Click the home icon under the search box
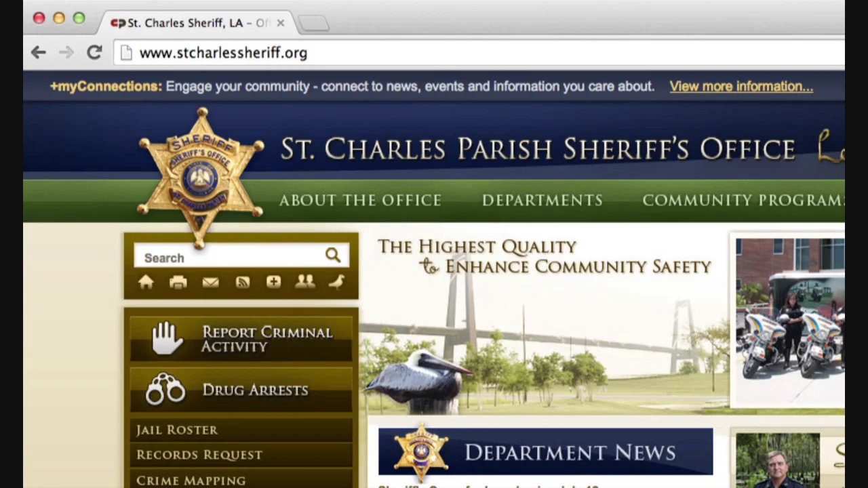Viewport: 868px width, 488px height. point(146,282)
